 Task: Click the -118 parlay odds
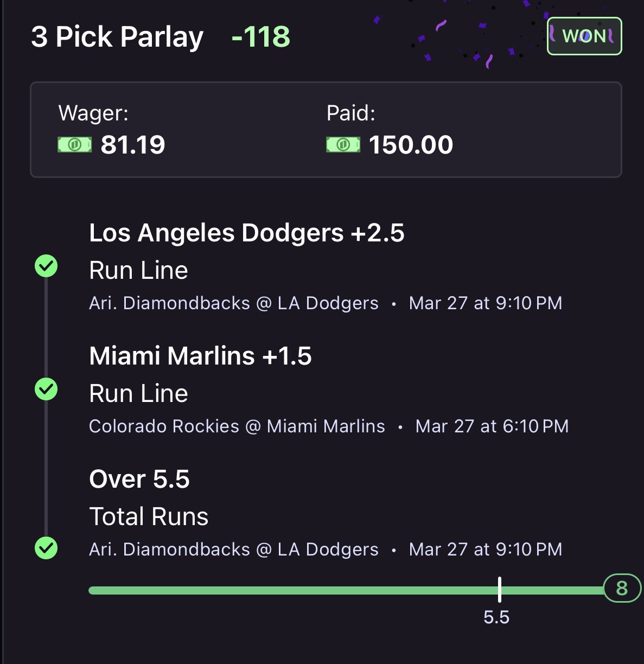(260, 37)
